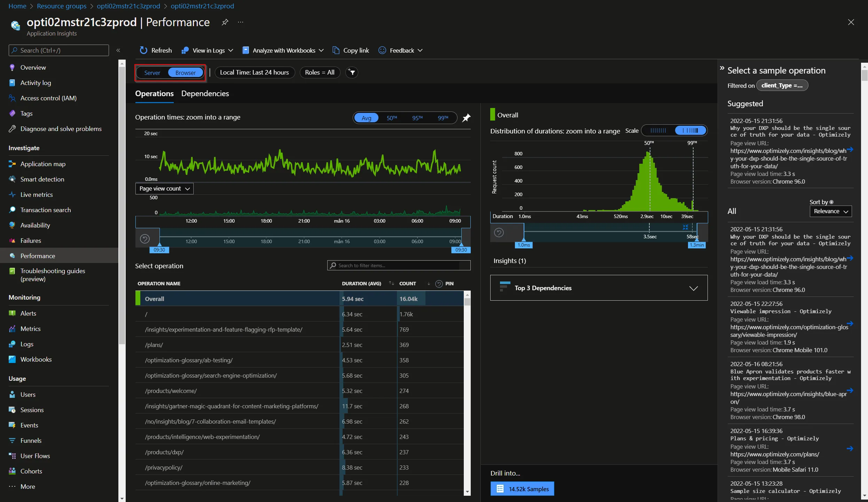Select the /privacypolicy/ operation row
The height and width of the screenshot is (502, 868).
coord(299,467)
